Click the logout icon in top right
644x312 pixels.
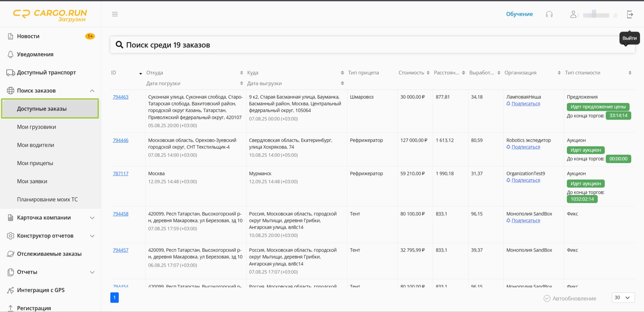630,14
